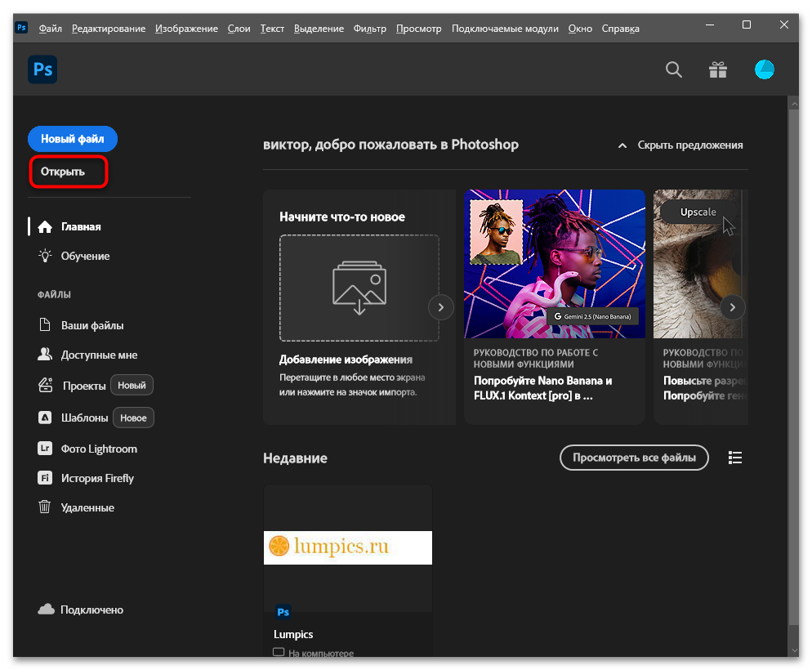Open the gift offers icon in the header
The width and height of the screenshot is (812, 670).
pos(718,69)
